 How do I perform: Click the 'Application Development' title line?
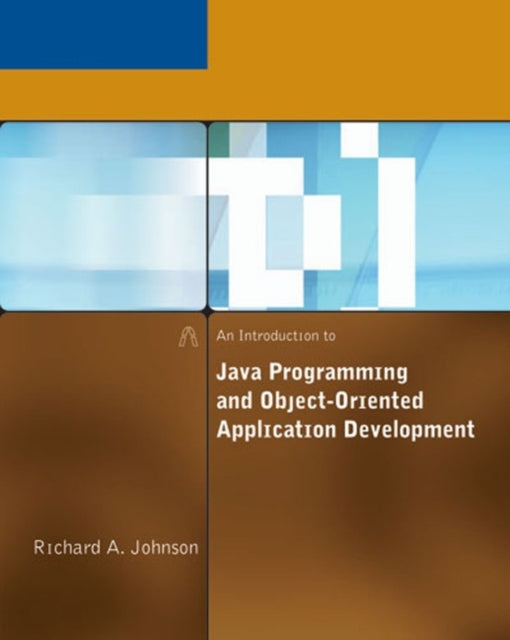346,429
